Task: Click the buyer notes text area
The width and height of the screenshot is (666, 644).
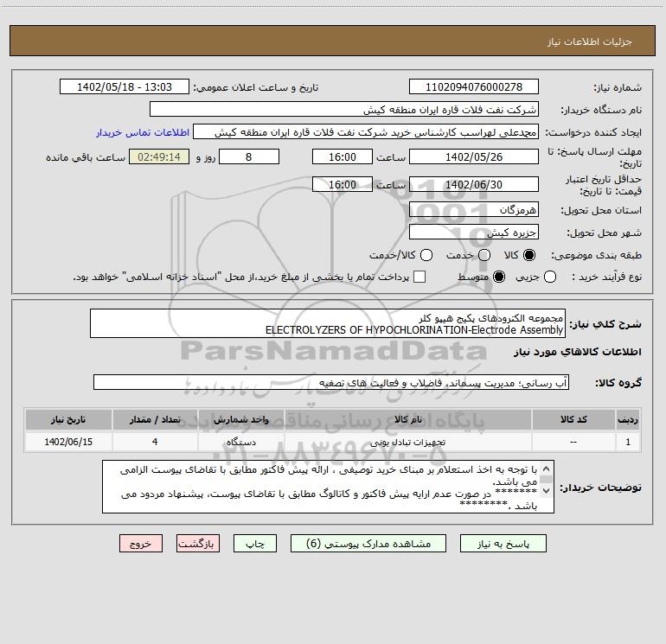Action: 328,487
